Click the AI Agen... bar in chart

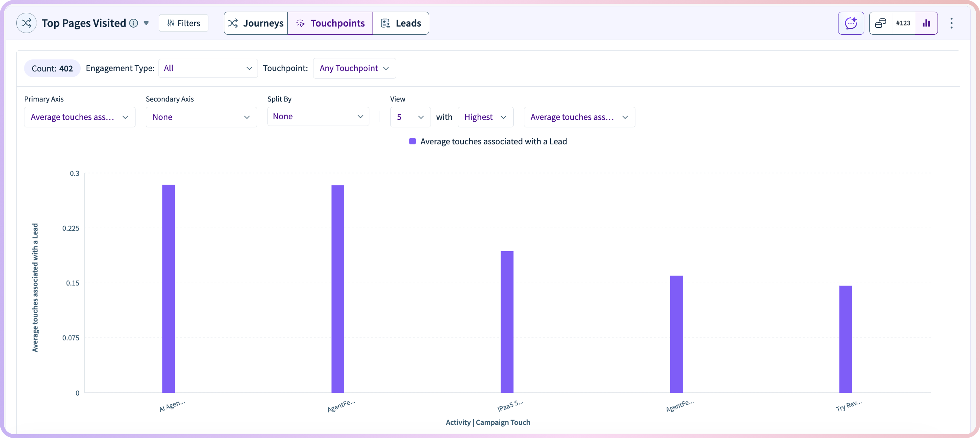[x=168, y=288]
